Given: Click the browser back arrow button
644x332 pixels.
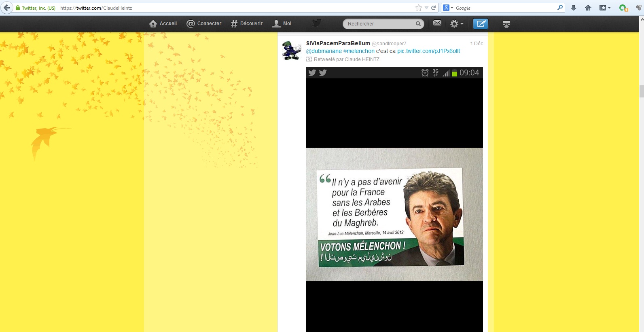Looking at the screenshot, I should point(6,8).
